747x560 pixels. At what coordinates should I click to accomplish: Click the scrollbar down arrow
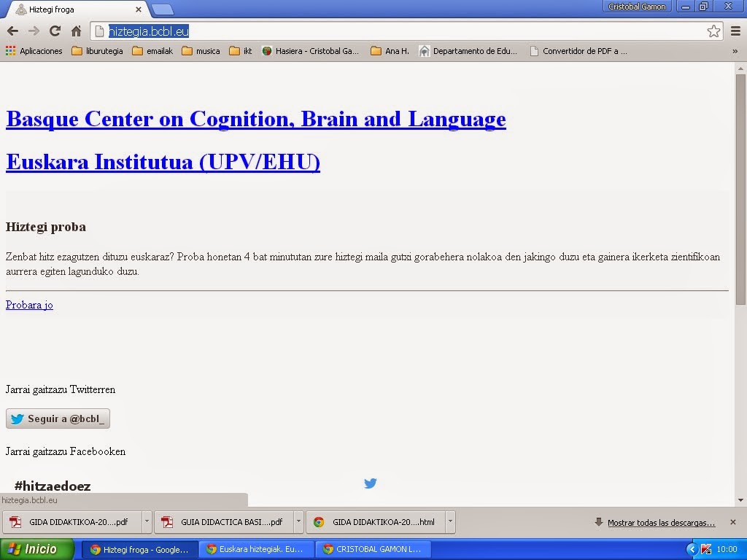[x=740, y=500]
